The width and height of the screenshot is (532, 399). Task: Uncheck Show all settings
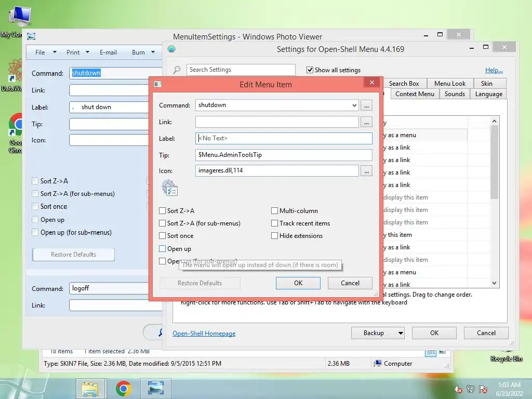(310, 70)
